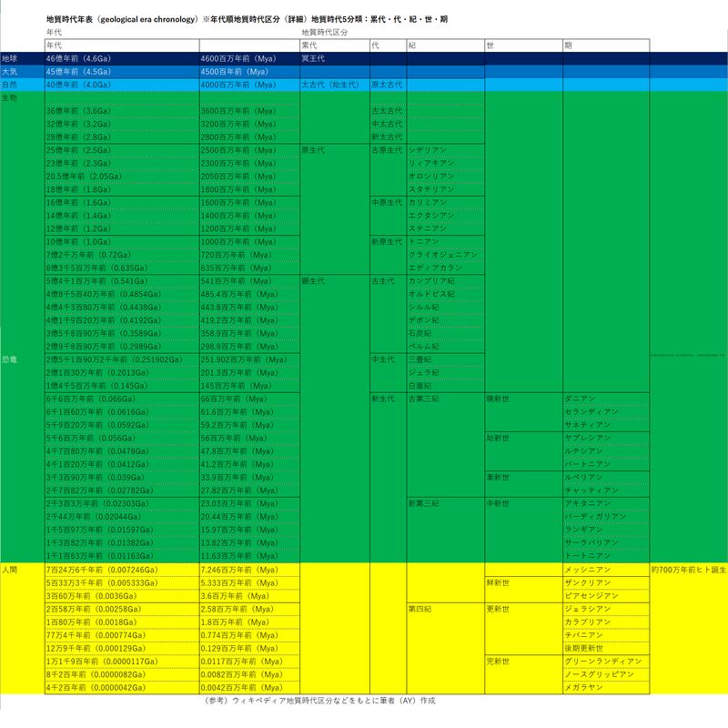
Task: Select the 'ヤプレシアン' age cell
Action: coord(588,439)
